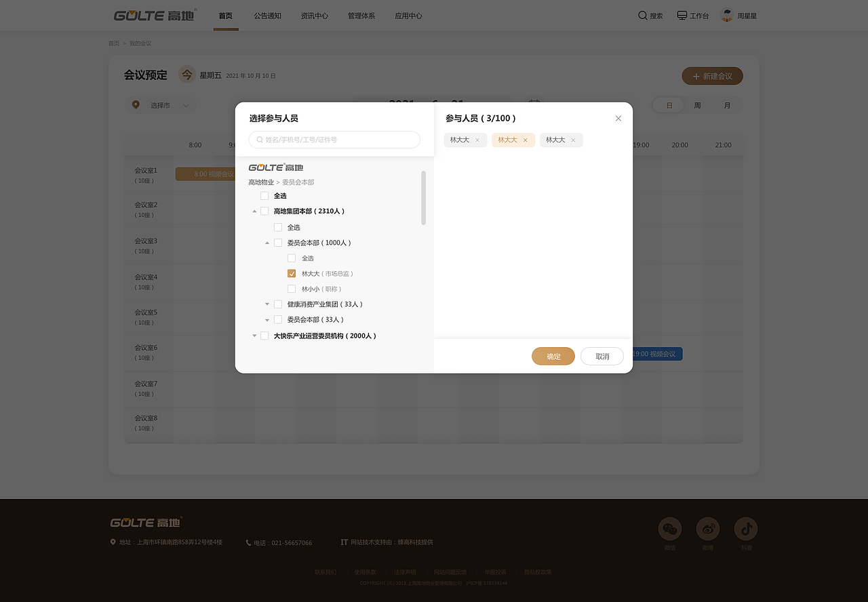Check the 委员会本部 (33人) checkbox

[x=278, y=319]
